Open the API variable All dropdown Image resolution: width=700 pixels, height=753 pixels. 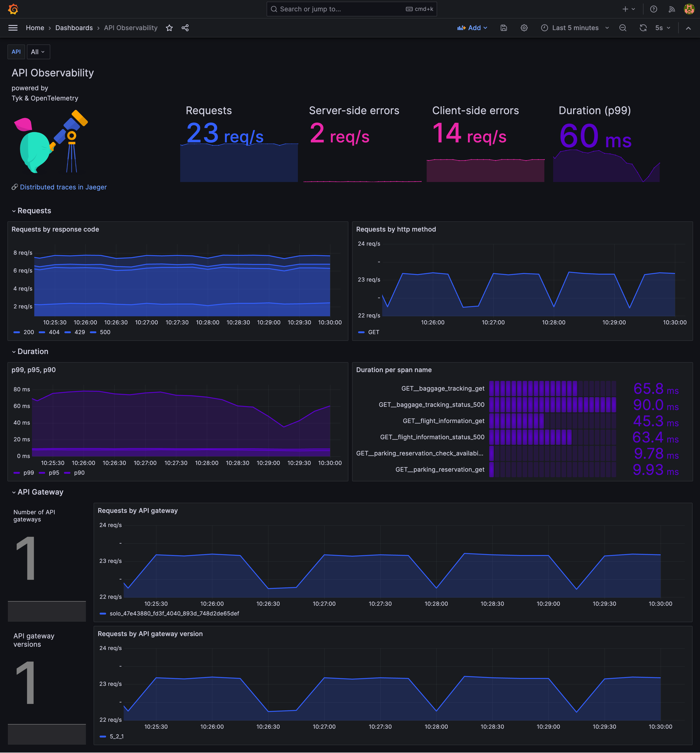coord(38,52)
